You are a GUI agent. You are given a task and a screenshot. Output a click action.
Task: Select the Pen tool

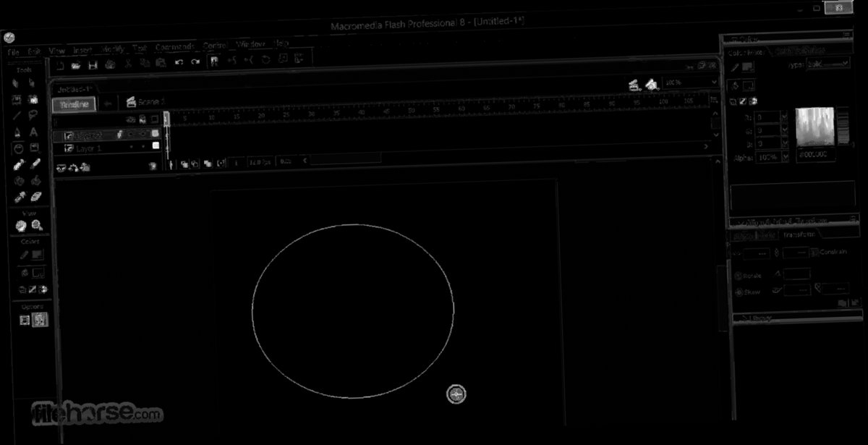tap(17, 132)
